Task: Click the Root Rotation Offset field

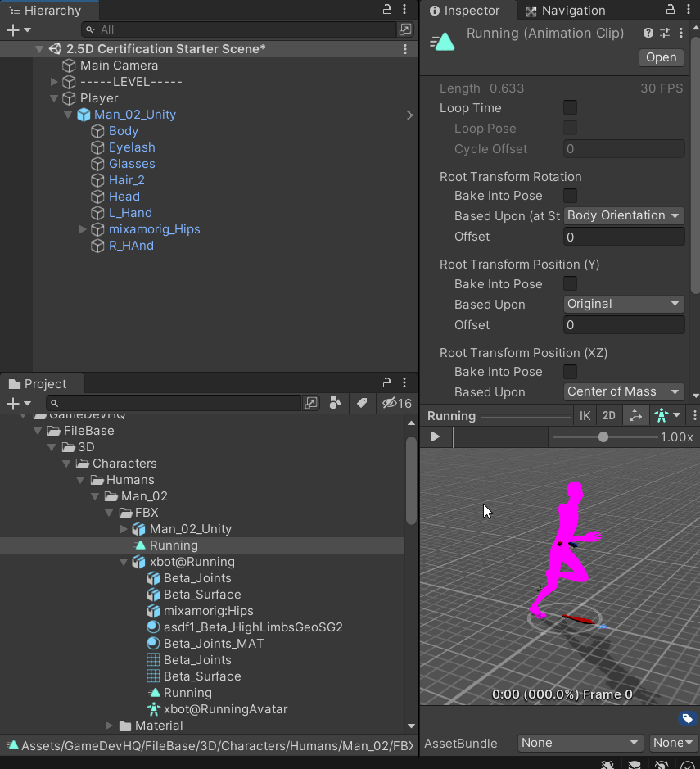Action: (624, 237)
